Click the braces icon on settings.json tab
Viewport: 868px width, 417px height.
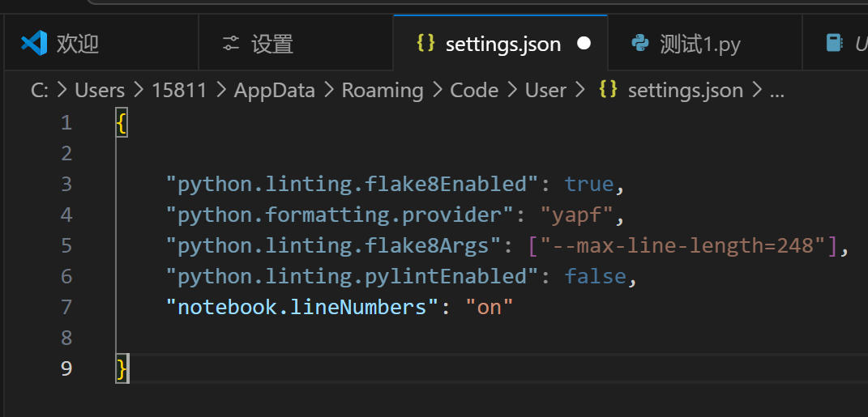425,43
